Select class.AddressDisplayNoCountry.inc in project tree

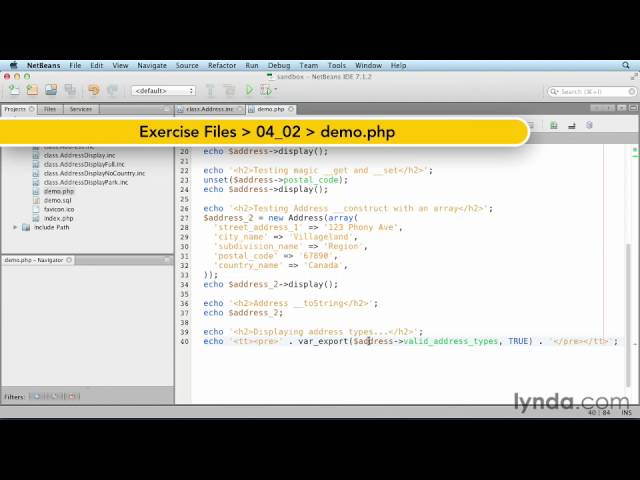point(94,173)
